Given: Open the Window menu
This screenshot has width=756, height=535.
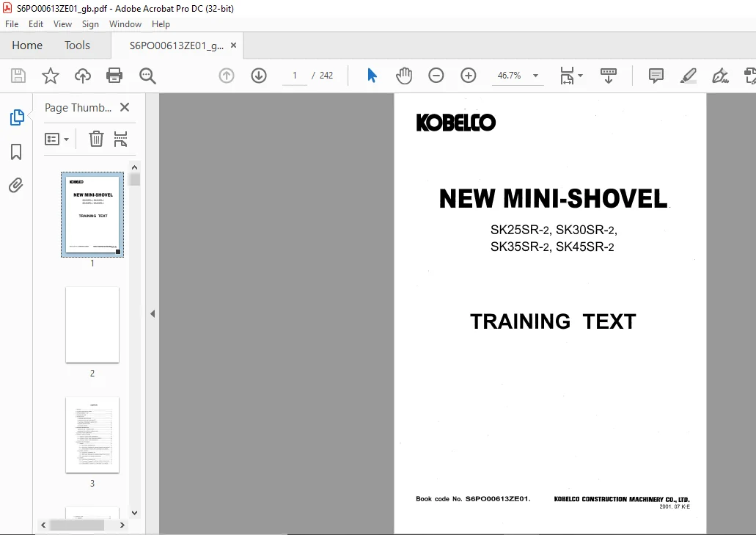Looking at the screenshot, I should tap(125, 24).
